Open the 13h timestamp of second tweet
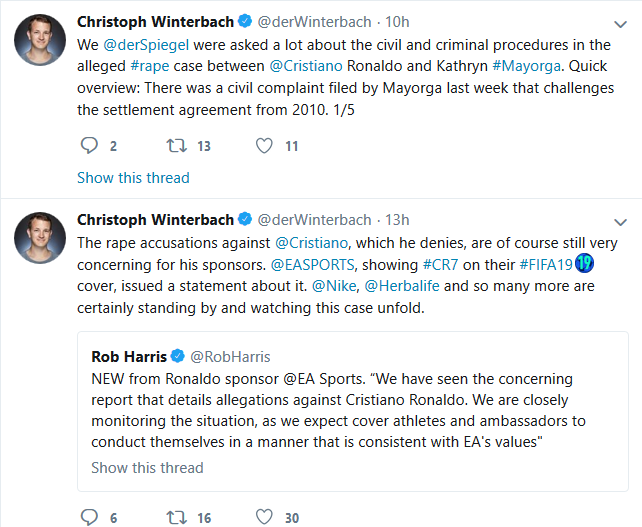This screenshot has height=527, width=642. [397, 220]
